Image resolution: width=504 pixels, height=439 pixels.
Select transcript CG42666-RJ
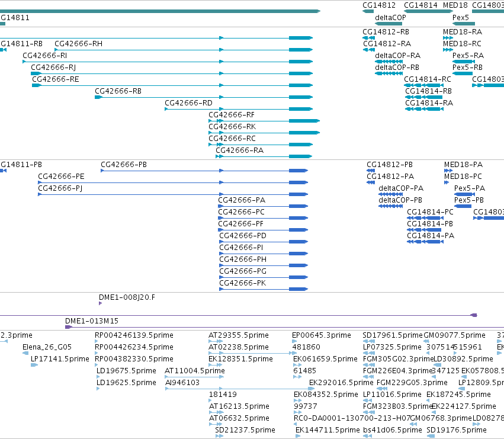(53, 68)
